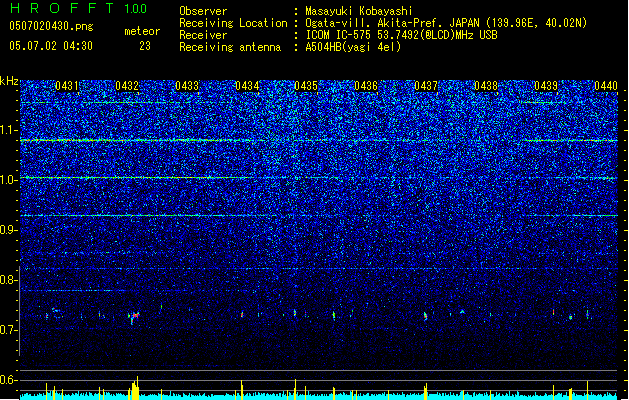
Task: Click time marker 0432
Action: (x=127, y=86)
